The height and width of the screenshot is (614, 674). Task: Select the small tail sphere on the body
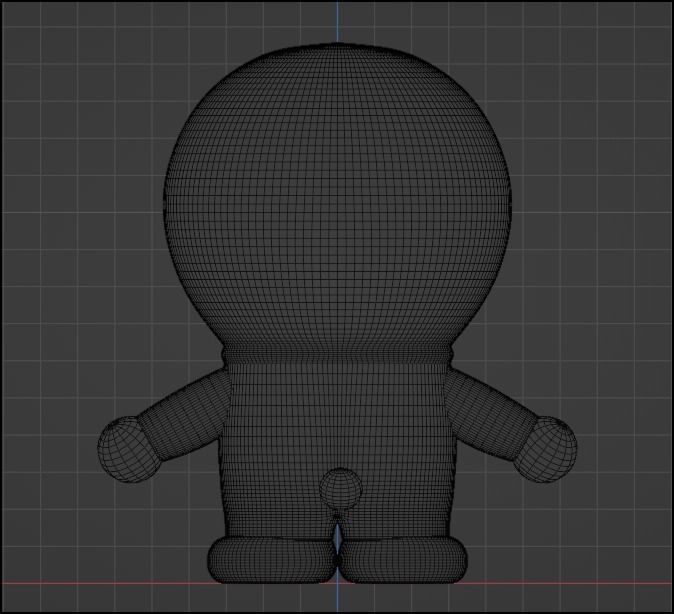point(341,489)
